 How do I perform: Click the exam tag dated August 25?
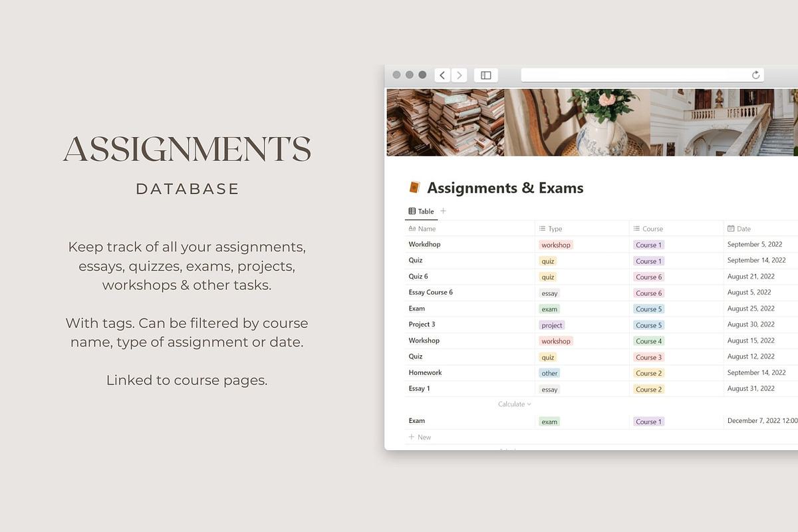(x=549, y=309)
